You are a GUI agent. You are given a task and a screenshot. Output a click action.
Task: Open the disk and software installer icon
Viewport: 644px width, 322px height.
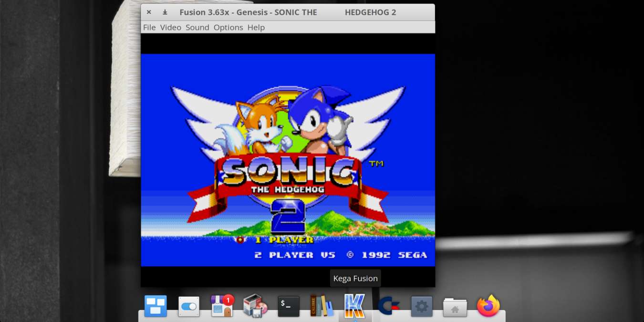click(x=255, y=306)
